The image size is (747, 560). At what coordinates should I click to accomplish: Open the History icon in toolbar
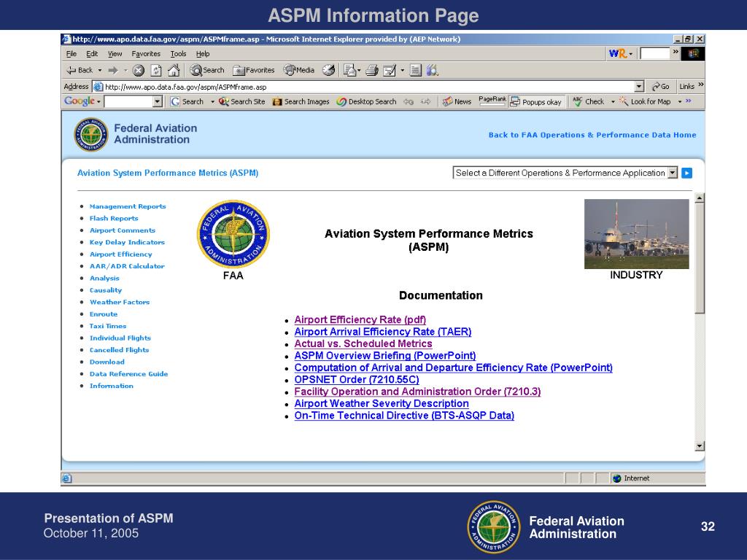(329, 71)
